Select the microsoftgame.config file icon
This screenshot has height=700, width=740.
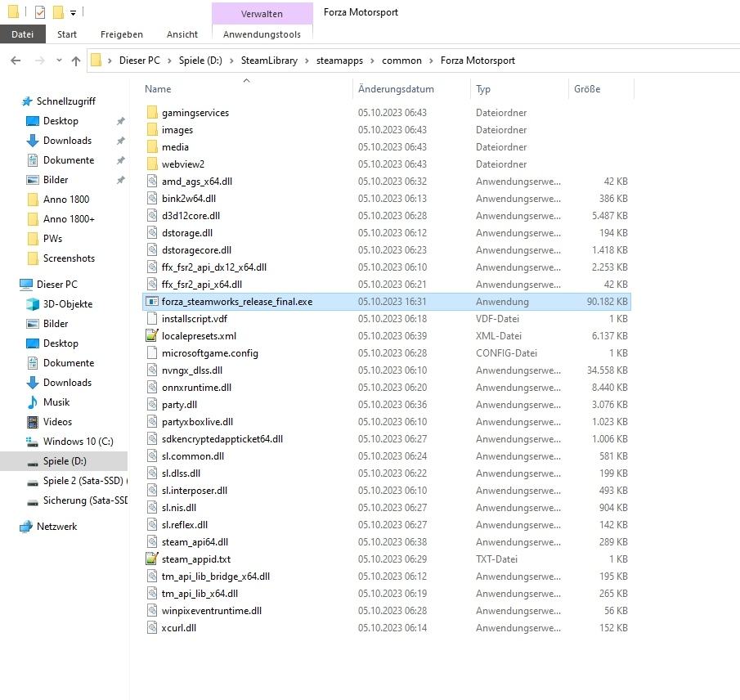[152, 353]
